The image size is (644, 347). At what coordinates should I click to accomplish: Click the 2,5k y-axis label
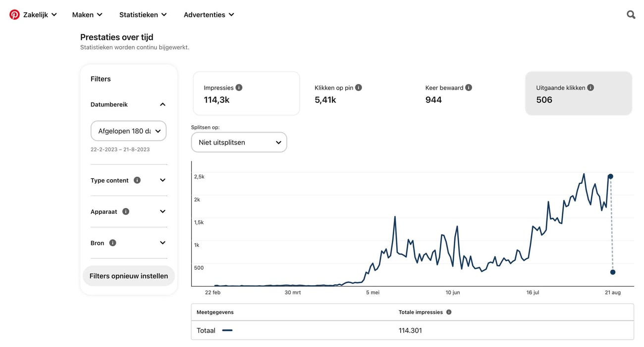199,177
